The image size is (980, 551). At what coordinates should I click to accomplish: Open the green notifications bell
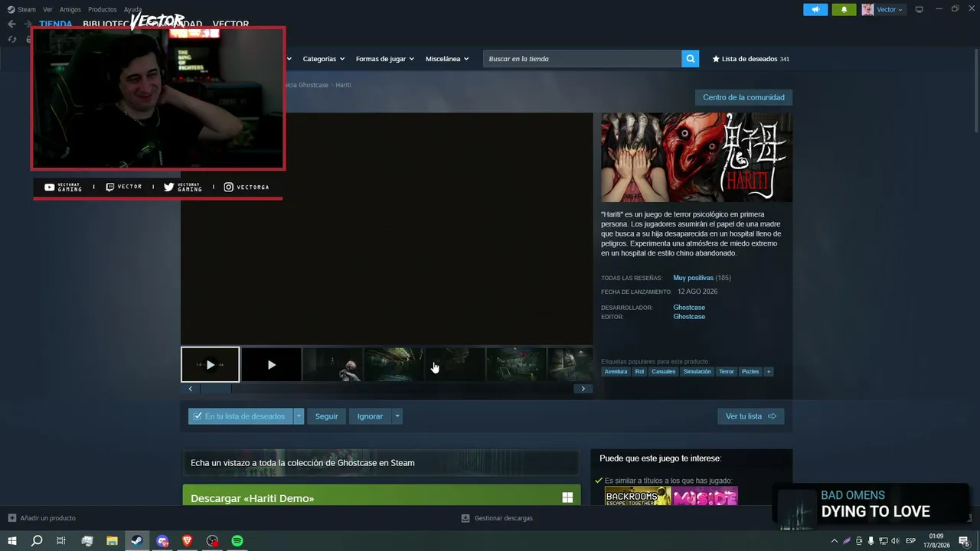click(x=844, y=9)
